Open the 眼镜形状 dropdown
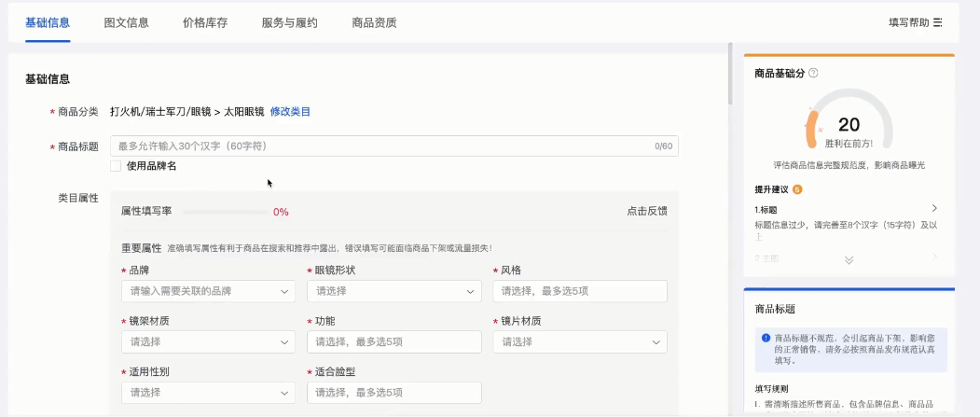This screenshot has width=980, height=417. tap(394, 291)
